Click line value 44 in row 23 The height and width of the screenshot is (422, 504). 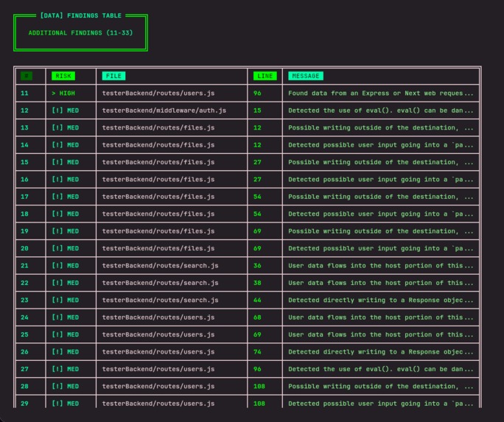[257, 300]
